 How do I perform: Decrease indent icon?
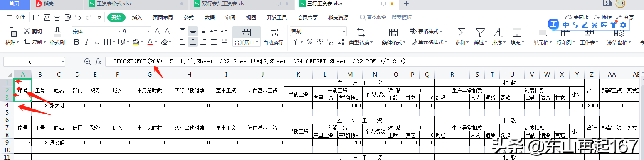click(x=214, y=31)
